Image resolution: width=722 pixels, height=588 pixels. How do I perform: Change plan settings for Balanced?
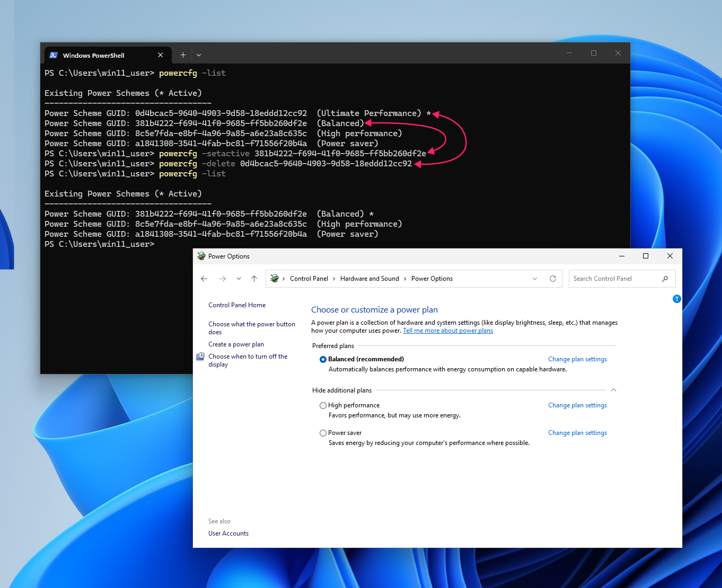577,359
